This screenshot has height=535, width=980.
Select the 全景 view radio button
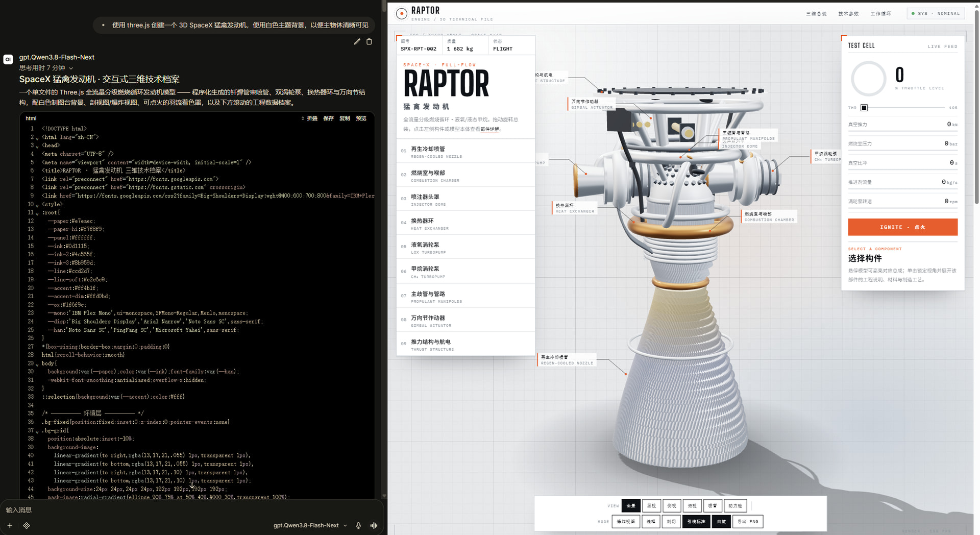click(x=631, y=506)
